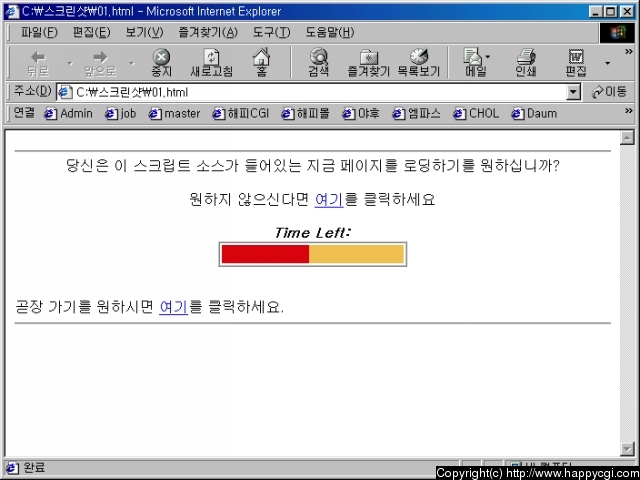
Task: Open the 도구(T) menu
Action: point(271,32)
